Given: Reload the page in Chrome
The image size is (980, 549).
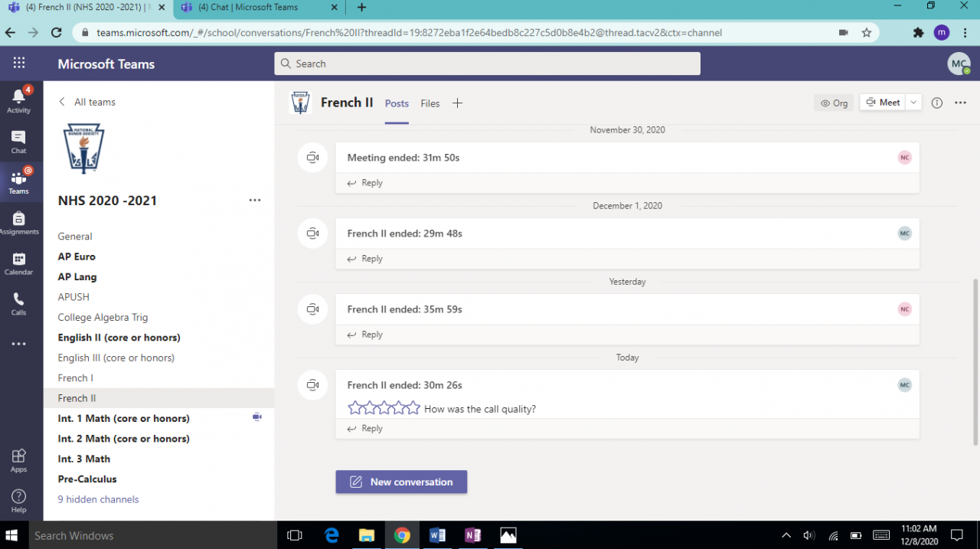Looking at the screenshot, I should (x=56, y=33).
